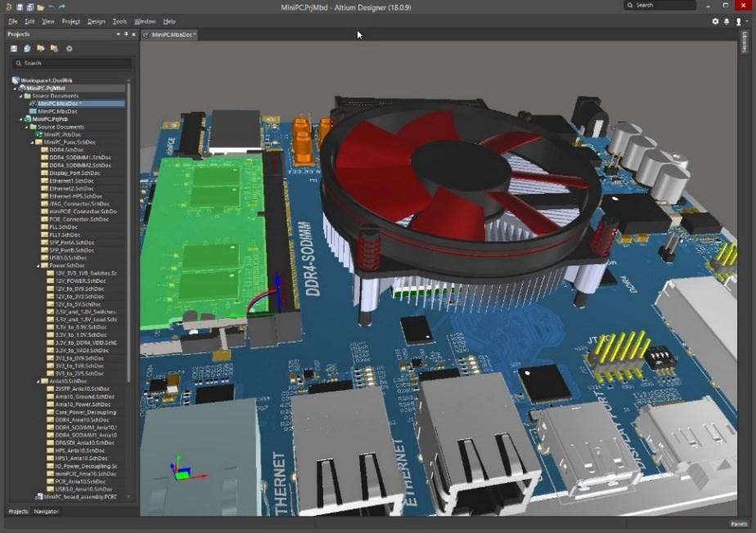The width and height of the screenshot is (756, 533).
Task: Open the Help menu
Action: coord(169,21)
